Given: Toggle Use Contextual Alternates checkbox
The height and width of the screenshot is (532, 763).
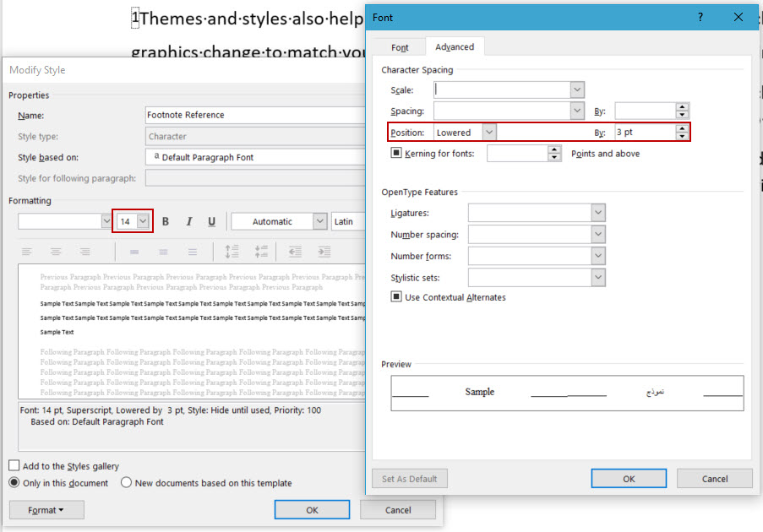Looking at the screenshot, I should (396, 296).
